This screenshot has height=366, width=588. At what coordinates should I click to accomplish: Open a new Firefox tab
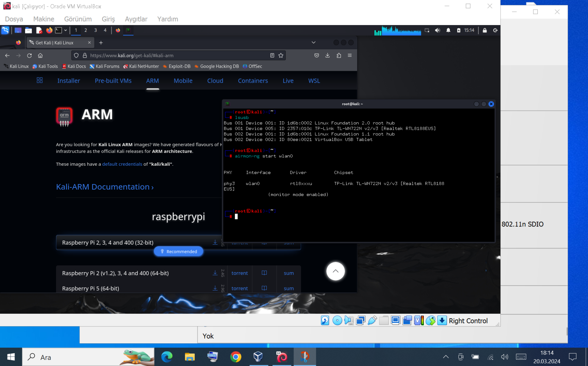(101, 43)
